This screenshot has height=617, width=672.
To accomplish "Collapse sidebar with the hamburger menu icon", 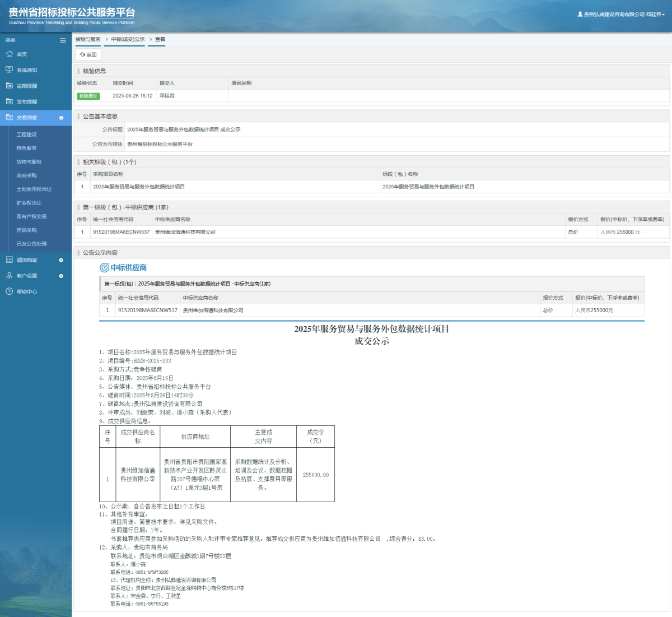I will (63, 40).
